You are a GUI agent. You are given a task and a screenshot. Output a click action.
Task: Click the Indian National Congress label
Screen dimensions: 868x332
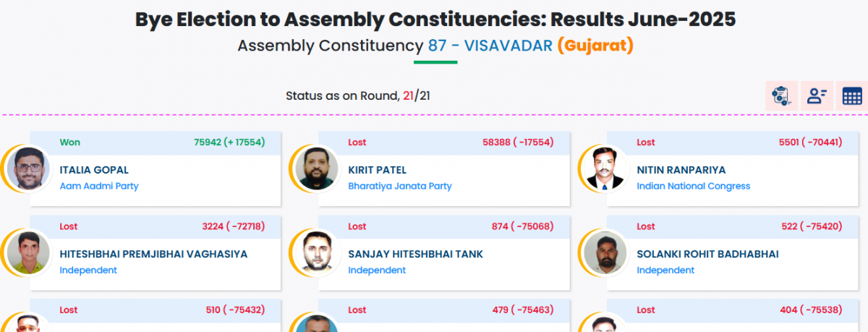pos(694,186)
